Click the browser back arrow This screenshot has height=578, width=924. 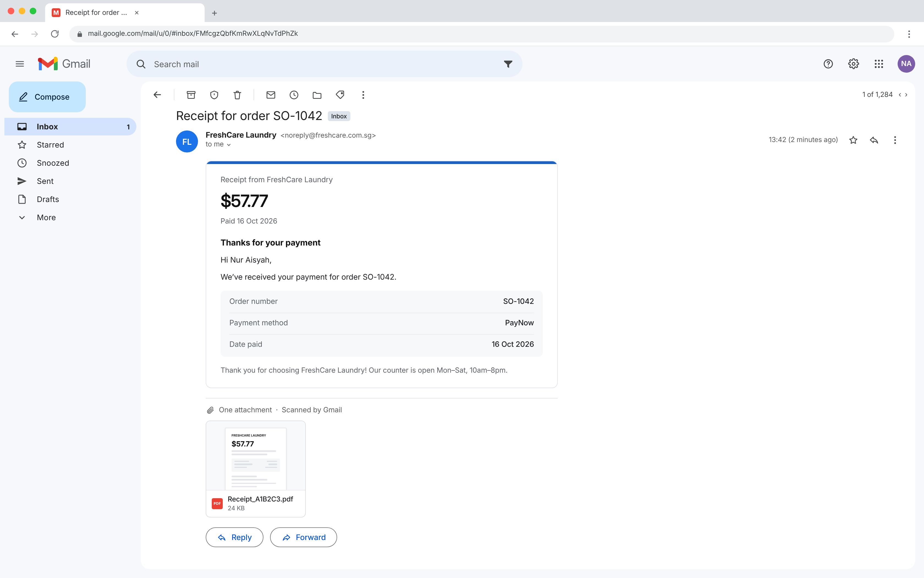15,34
